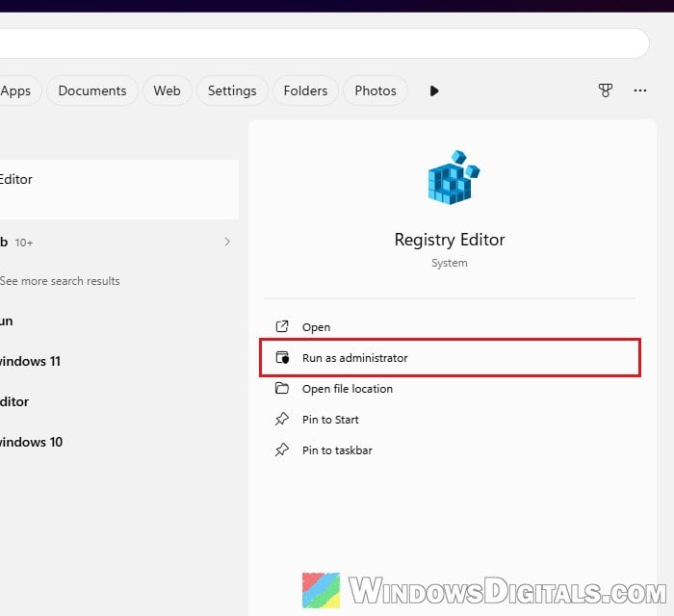Click the pin icon beside Pin to taskbar

point(282,449)
